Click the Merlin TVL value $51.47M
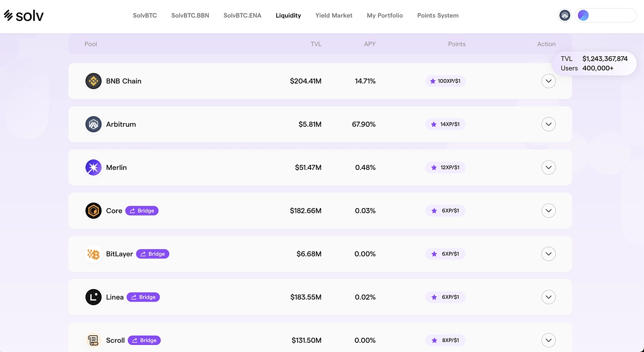This screenshot has height=352, width=644. [x=308, y=168]
